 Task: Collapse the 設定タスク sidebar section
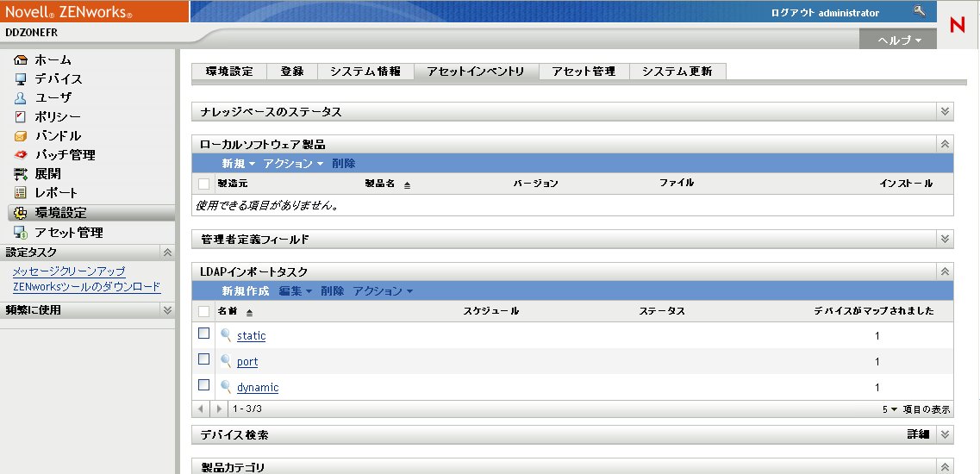pyautogui.click(x=167, y=253)
